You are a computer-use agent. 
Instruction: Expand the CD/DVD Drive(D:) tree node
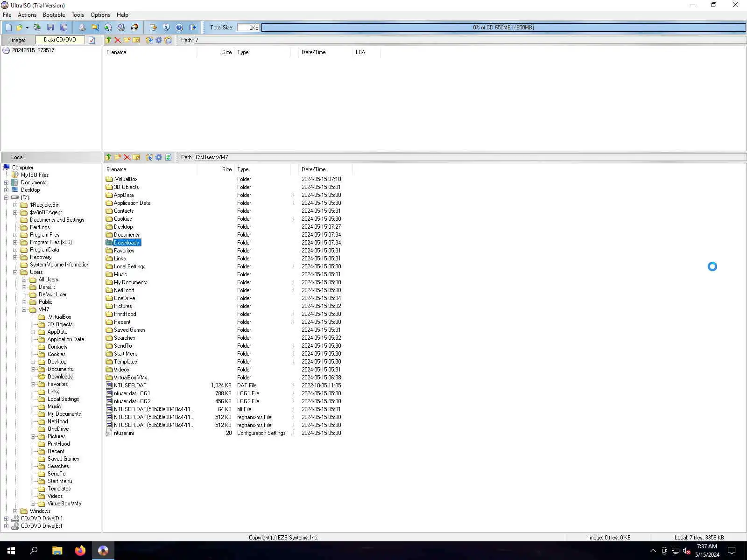click(6, 518)
